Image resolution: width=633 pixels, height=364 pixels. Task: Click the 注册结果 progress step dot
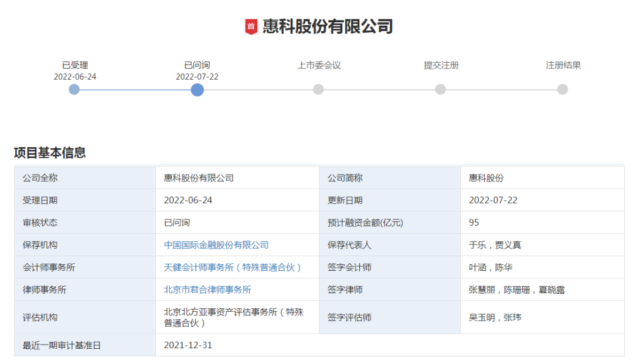pyautogui.click(x=562, y=90)
